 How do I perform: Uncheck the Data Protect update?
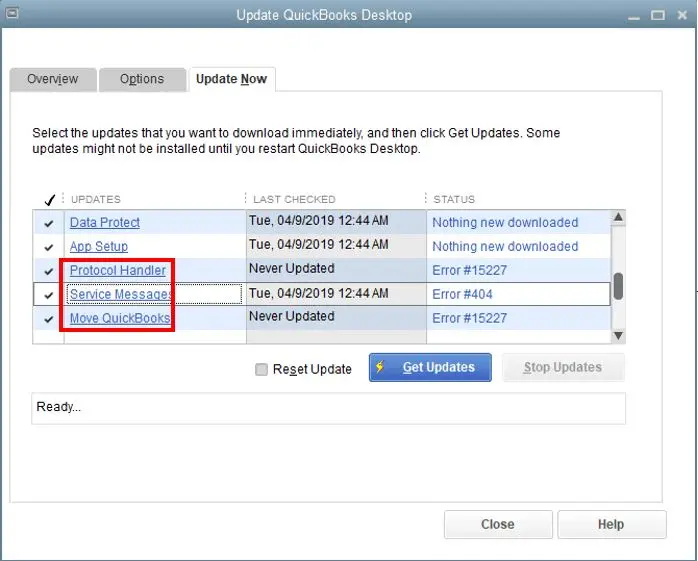pyautogui.click(x=49, y=223)
